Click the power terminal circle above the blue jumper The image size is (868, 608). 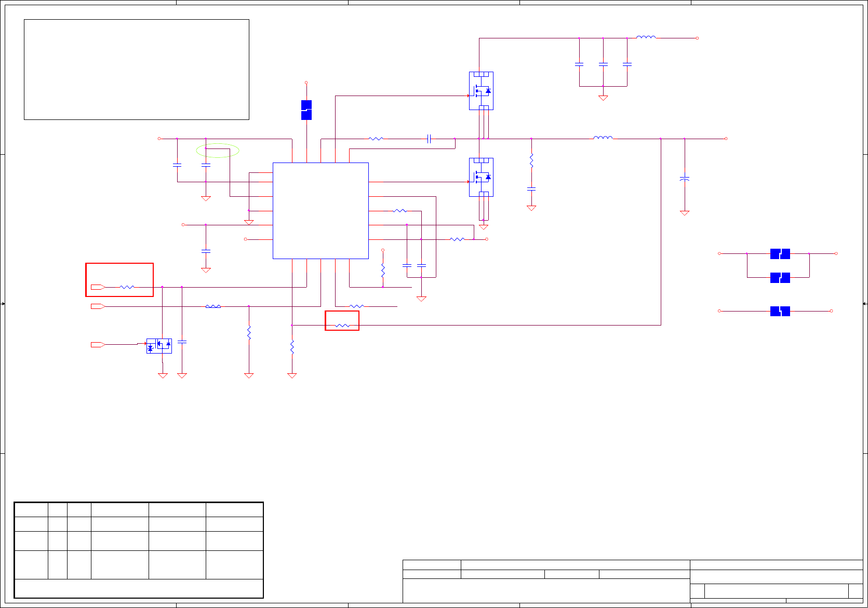[306, 83]
